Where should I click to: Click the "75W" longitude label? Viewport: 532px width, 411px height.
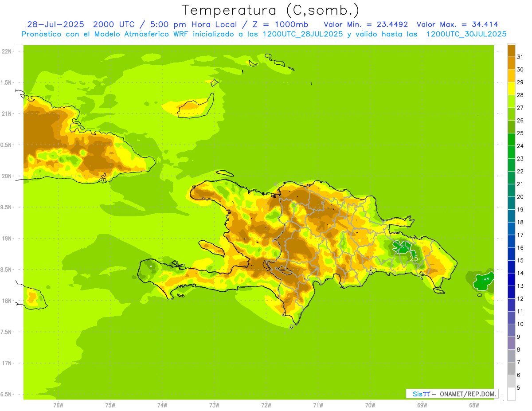tap(110, 405)
